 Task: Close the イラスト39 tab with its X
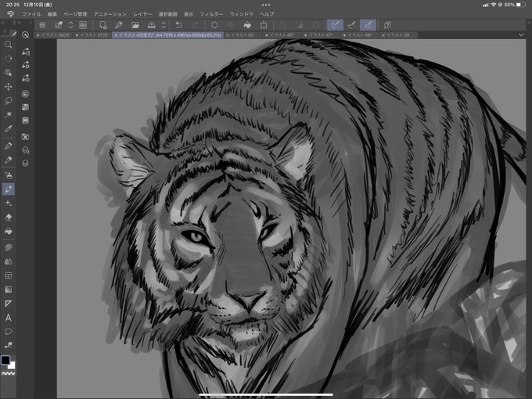[x=383, y=35]
